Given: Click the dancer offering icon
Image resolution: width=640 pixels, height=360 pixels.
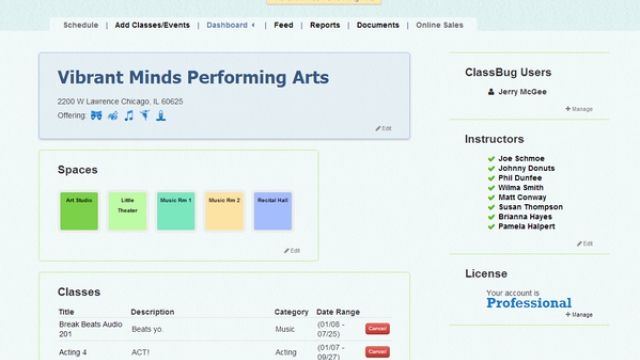Looking at the screenshot, I should (x=145, y=115).
